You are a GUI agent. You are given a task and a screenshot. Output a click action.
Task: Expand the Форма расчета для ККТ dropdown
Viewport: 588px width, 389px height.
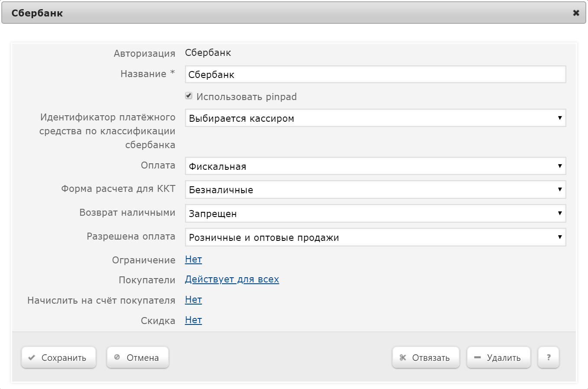pyautogui.click(x=375, y=190)
